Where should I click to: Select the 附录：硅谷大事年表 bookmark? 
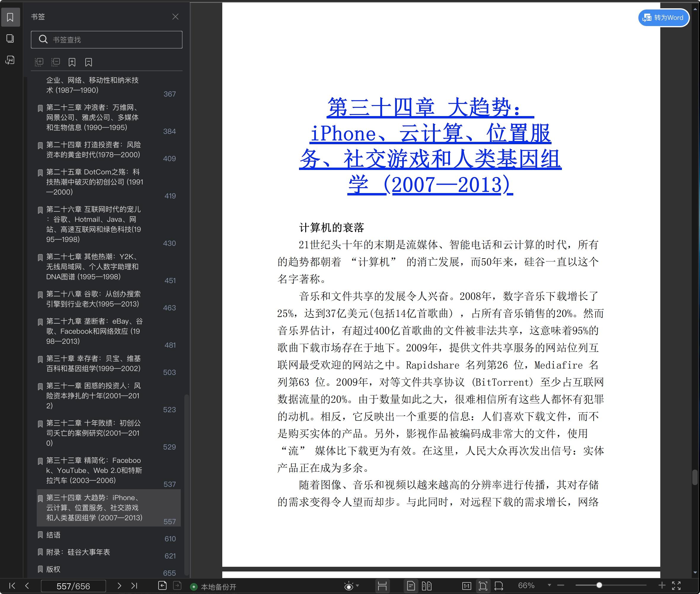click(108, 552)
